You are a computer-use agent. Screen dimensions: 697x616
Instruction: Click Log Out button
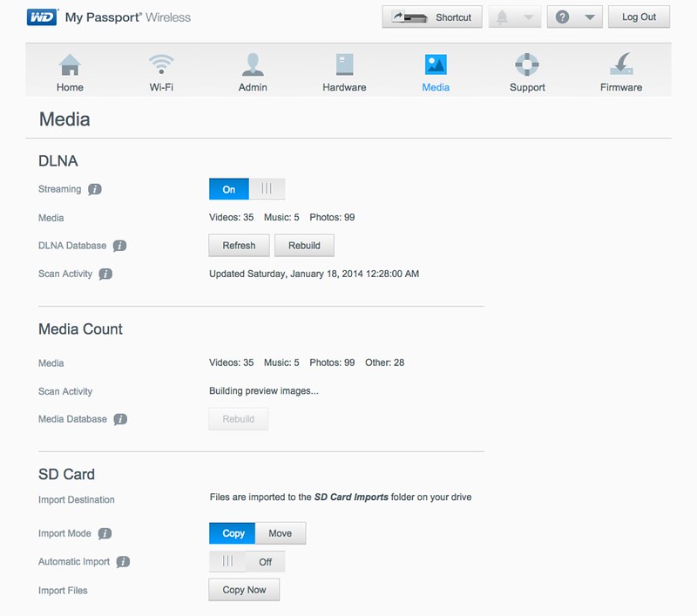click(x=639, y=17)
